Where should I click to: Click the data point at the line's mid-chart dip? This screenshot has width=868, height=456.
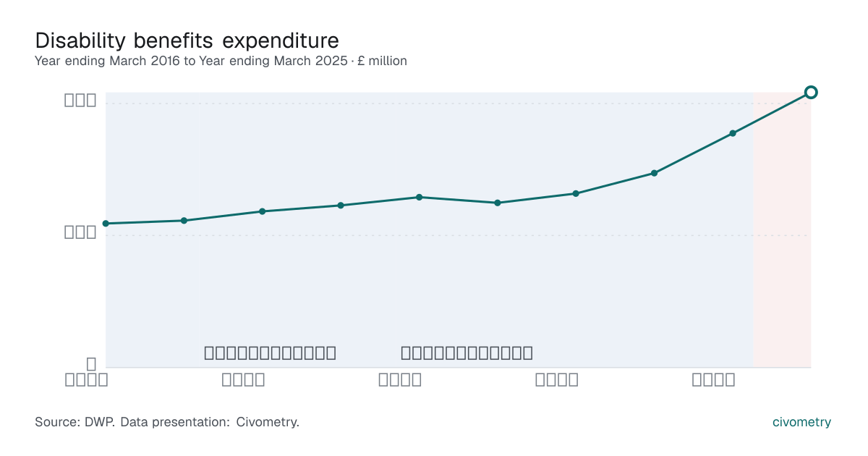pos(498,203)
